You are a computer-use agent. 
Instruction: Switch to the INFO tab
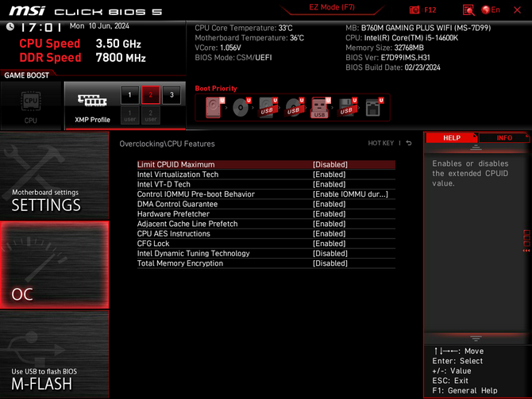click(504, 138)
